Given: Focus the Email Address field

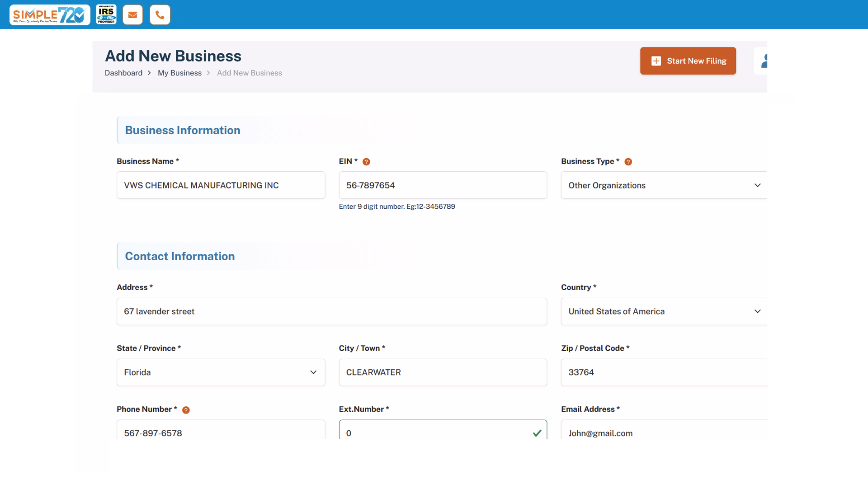Looking at the screenshot, I should click(x=664, y=430).
